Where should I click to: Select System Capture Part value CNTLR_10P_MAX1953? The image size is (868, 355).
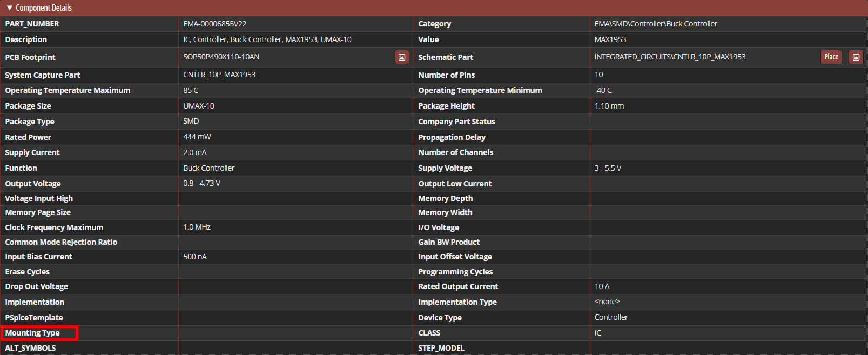(x=219, y=75)
